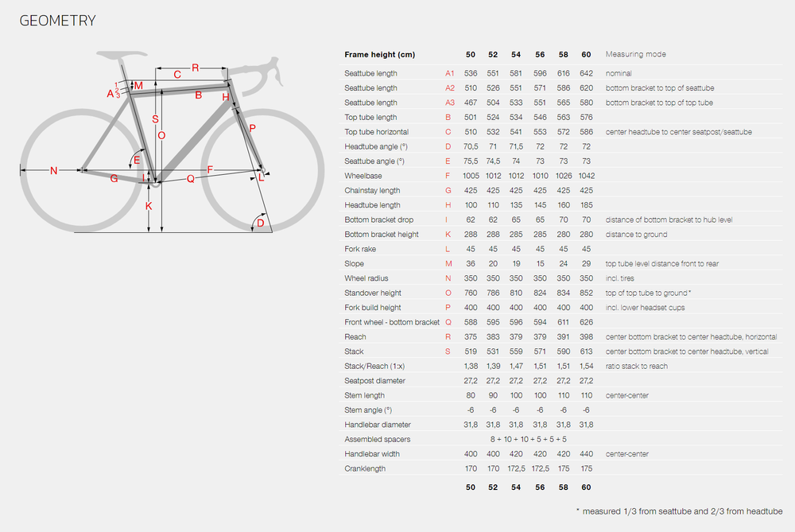Select the size 60 label in the table's bottom row
Viewport: 795px width, 532px height.
click(586, 487)
